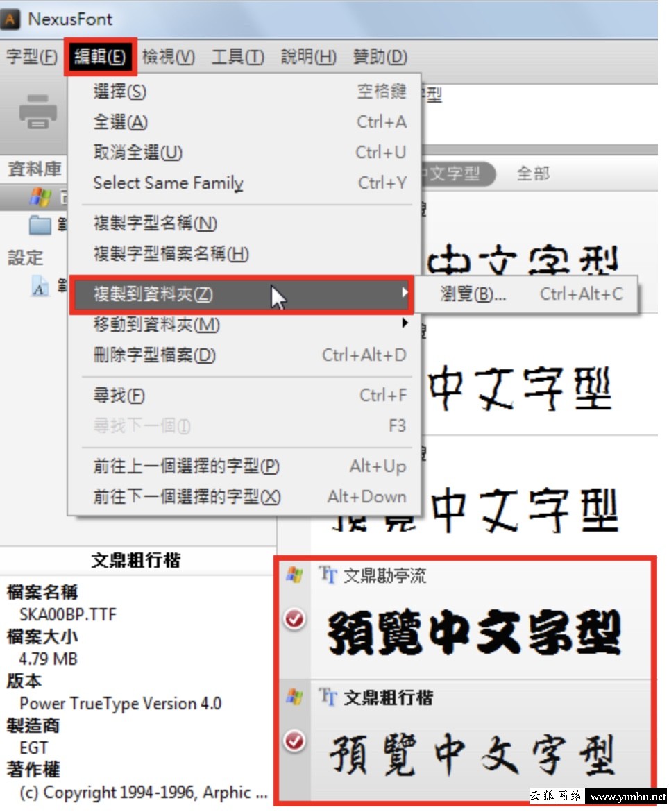Viewport: 669px width, 812px height.
Task: Expand the 移動到資料夾(M) submenu arrow
Action: point(405,323)
